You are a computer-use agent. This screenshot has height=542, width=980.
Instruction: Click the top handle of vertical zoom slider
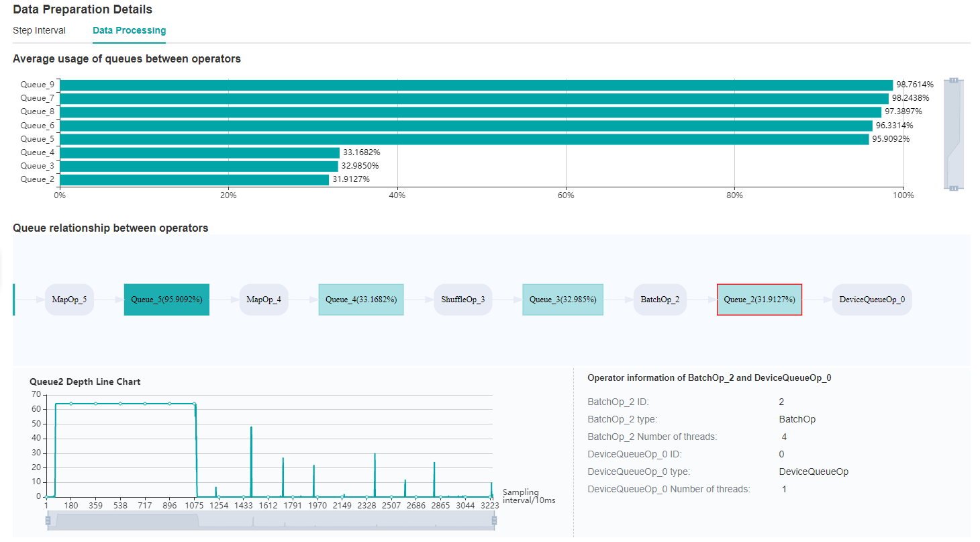click(953, 81)
